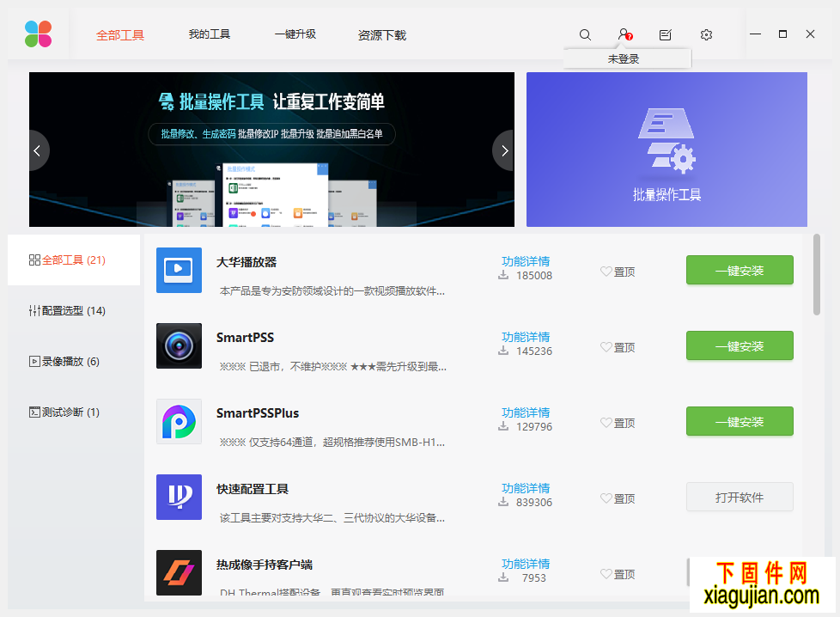Show previous banner with left arrow

(x=38, y=150)
